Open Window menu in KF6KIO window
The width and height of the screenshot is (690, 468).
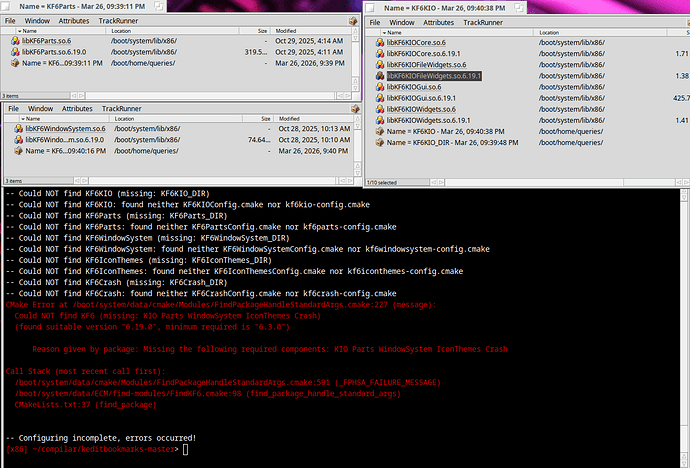(x=402, y=22)
